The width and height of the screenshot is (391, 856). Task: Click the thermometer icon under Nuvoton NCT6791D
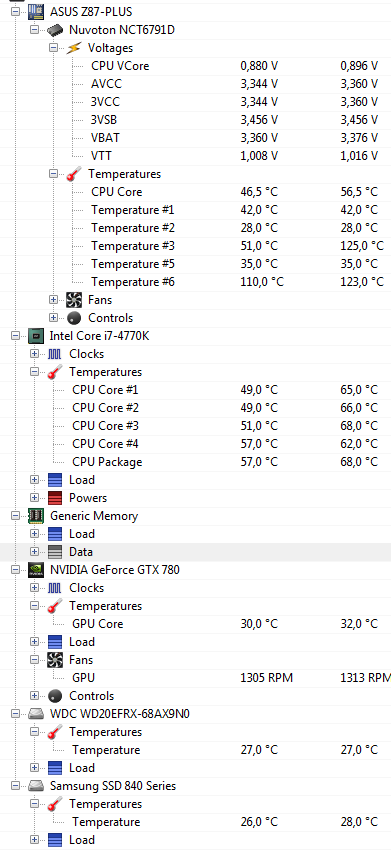pyautogui.click(x=74, y=174)
